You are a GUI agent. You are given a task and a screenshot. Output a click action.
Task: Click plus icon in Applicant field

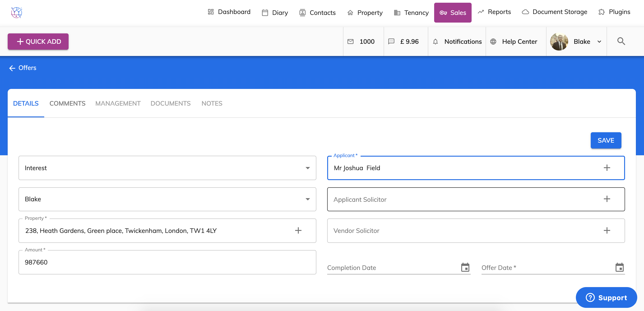coord(607,168)
